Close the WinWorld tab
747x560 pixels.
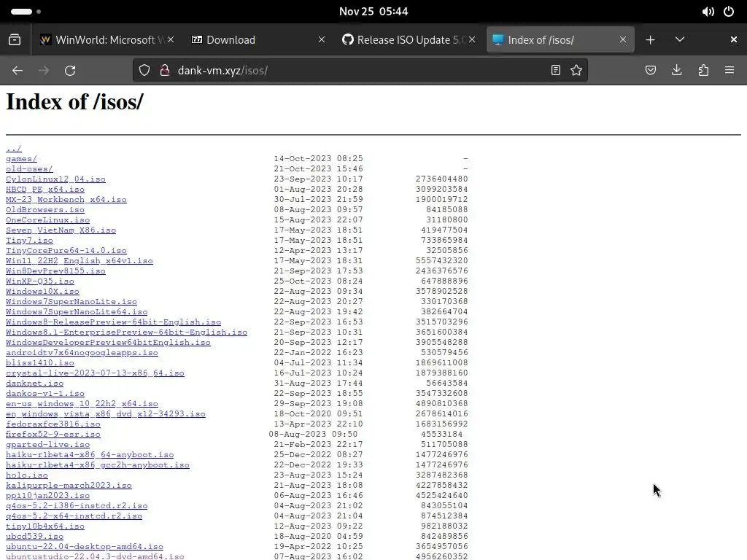click(171, 40)
